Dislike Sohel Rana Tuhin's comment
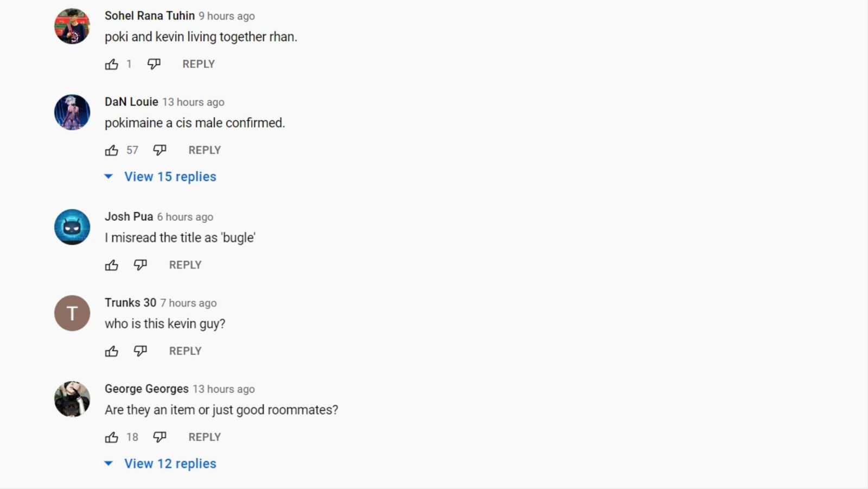Image resolution: width=868 pixels, height=489 pixels. [x=154, y=64]
